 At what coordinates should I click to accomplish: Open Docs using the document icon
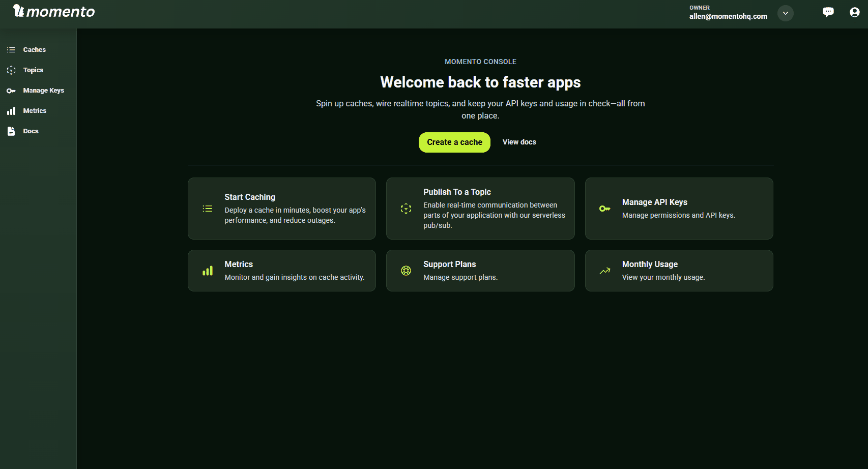point(11,131)
